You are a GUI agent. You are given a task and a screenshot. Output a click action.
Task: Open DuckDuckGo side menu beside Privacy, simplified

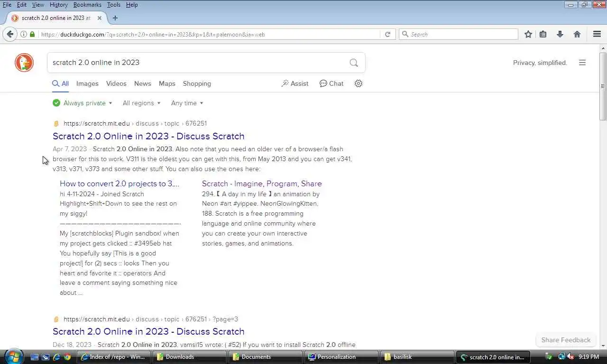pyautogui.click(x=582, y=63)
